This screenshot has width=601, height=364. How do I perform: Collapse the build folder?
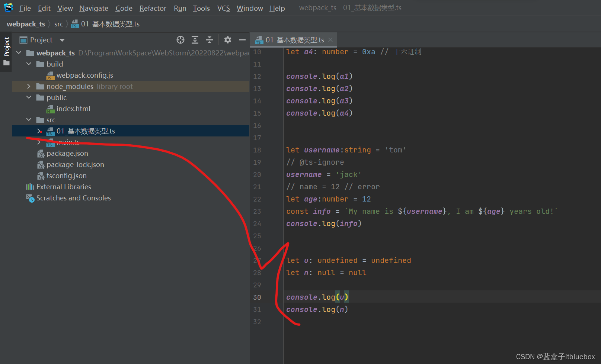pos(29,64)
